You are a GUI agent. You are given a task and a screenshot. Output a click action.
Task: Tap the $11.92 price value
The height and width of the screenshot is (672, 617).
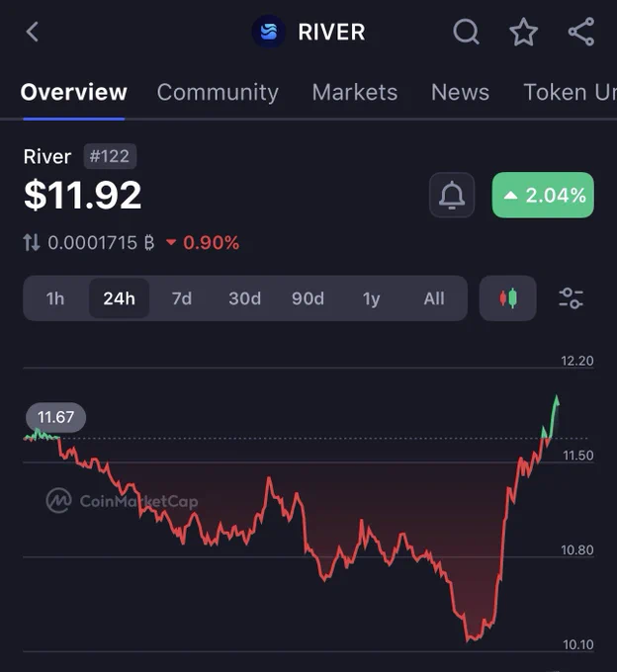click(x=82, y=196)
